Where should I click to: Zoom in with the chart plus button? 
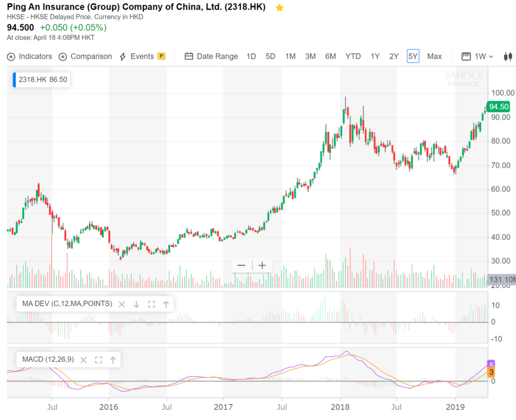pyautogui.click(x=262, y=265)
